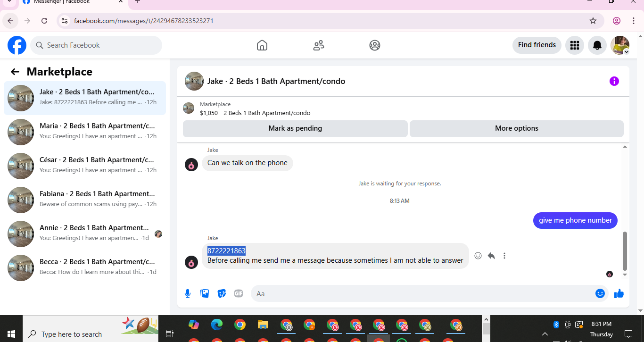React to Jake's message with emoji icon

(478, 256)
